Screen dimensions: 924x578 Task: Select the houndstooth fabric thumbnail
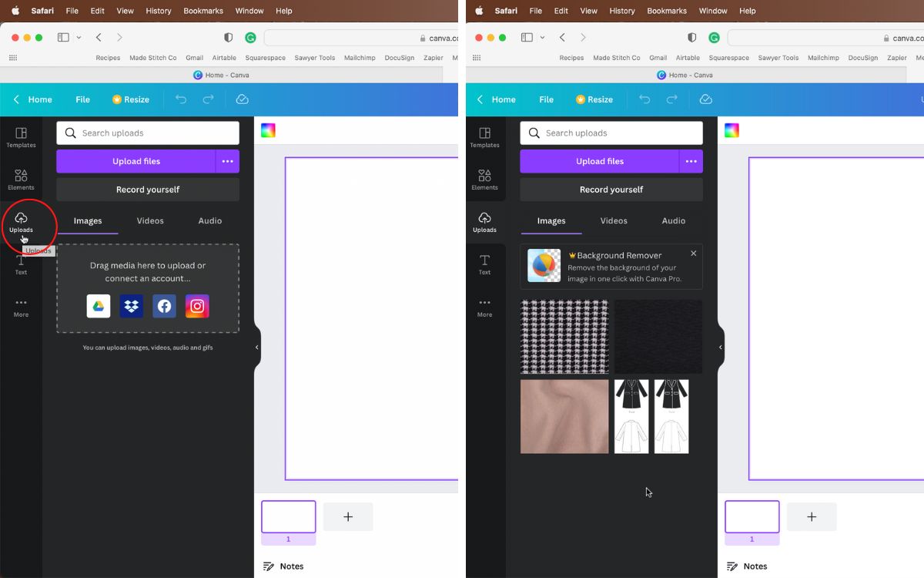[564, 337]
